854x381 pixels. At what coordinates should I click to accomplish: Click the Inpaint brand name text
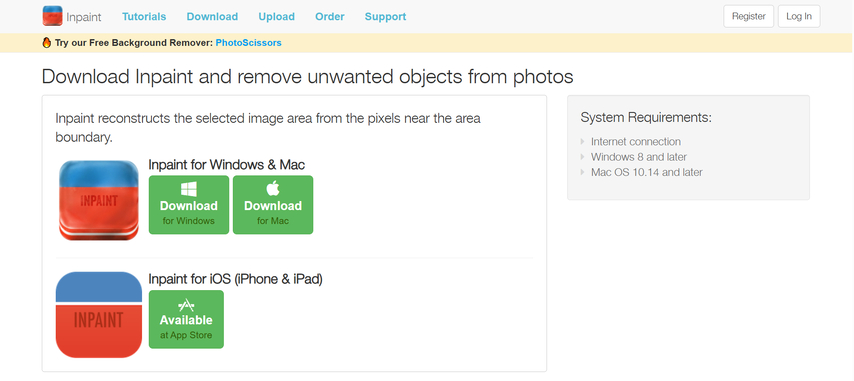click(84, 17)
